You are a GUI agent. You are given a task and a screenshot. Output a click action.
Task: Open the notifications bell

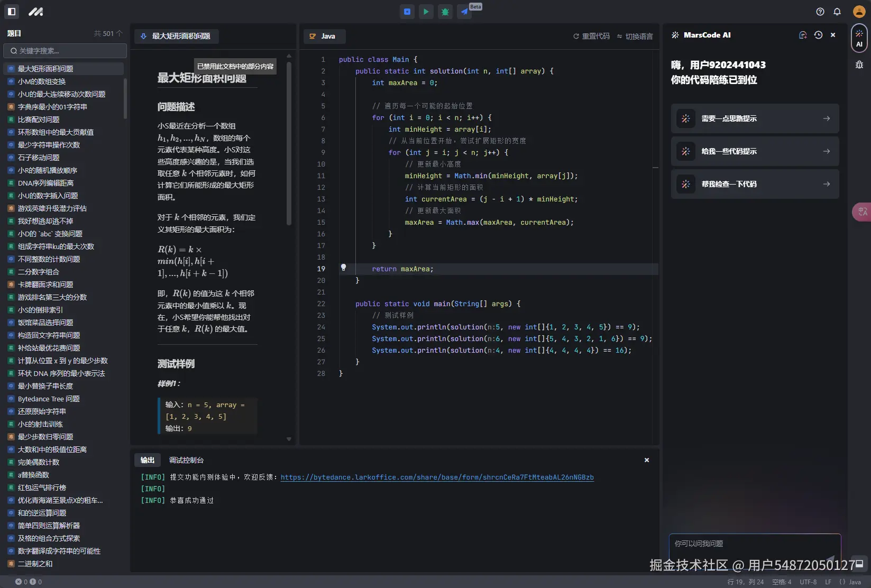point(837,12)
